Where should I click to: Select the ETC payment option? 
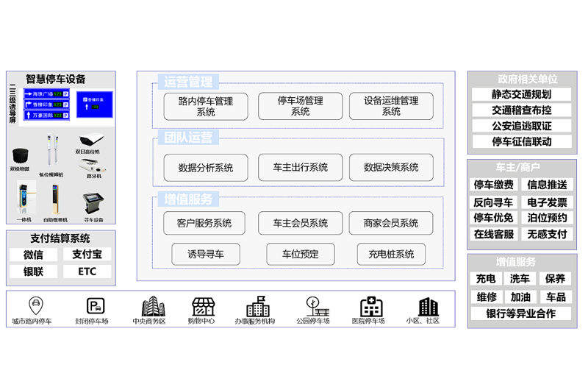(87, 272)
